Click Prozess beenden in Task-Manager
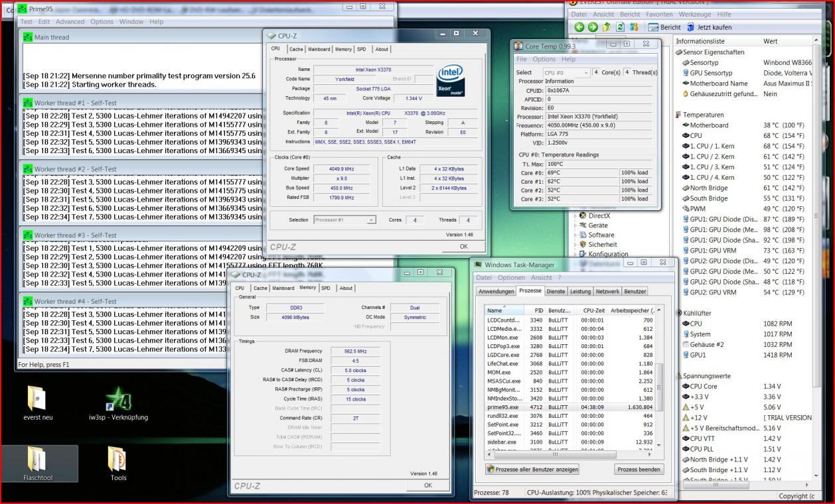Screen dimensions: 835x504 [639, 469]
